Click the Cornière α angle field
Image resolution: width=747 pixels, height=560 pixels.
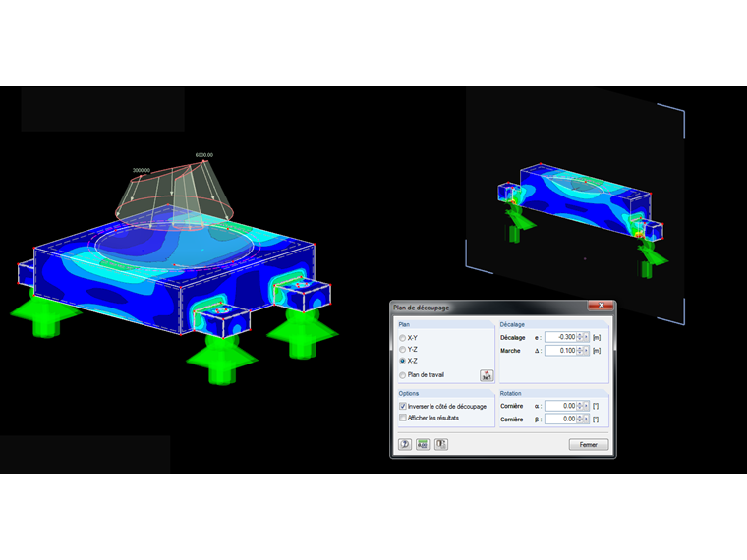560,406
